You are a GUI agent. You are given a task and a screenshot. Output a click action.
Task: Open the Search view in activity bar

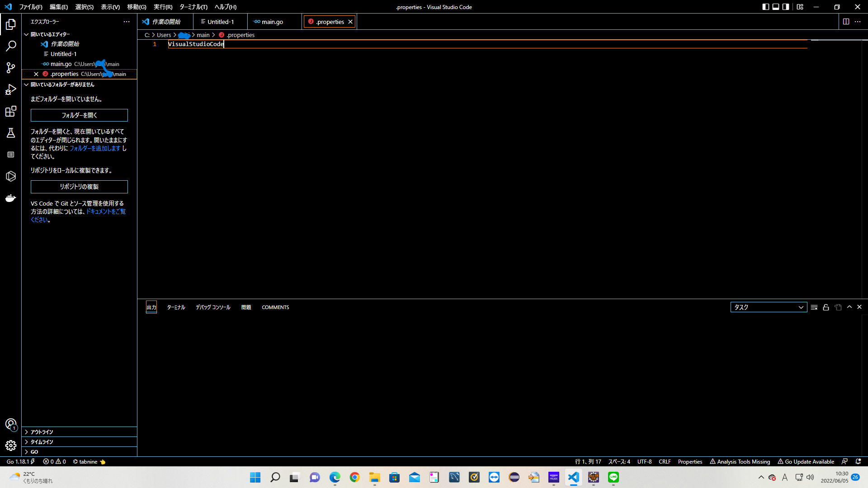11,46
